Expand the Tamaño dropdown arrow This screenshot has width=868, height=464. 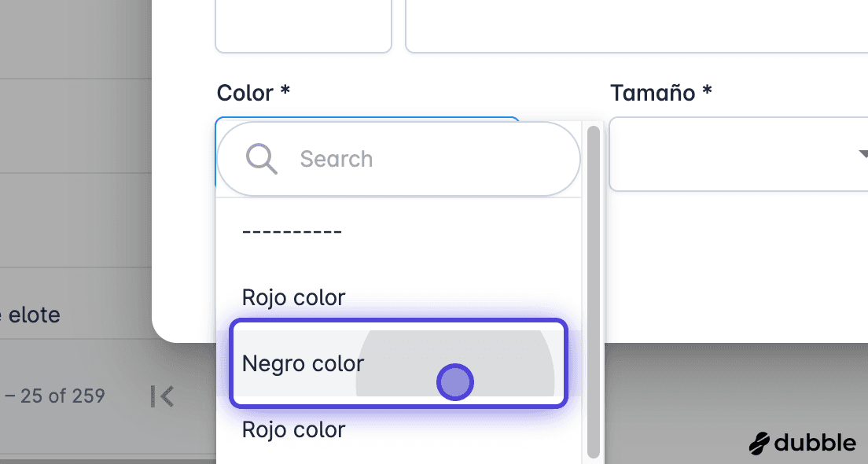point(863,153)
